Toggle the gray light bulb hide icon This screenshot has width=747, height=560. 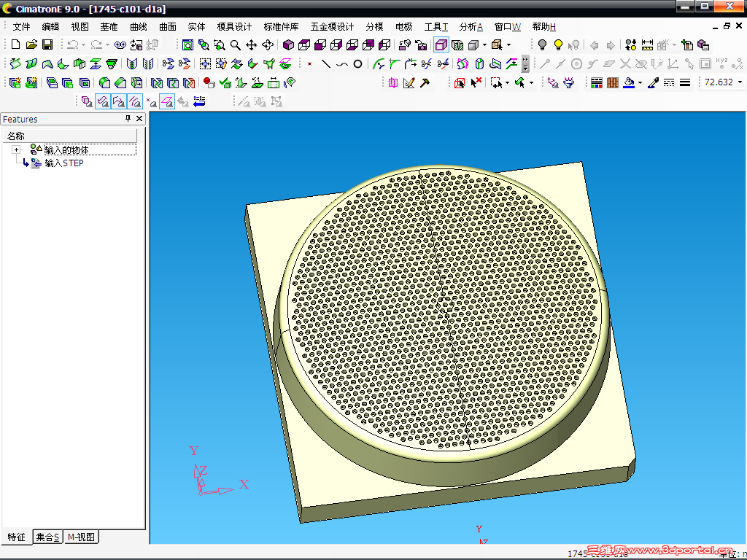point(542,44)
